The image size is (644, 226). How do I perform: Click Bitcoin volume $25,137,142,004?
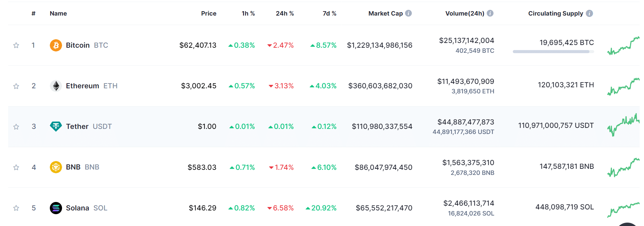tap(466, 41)
